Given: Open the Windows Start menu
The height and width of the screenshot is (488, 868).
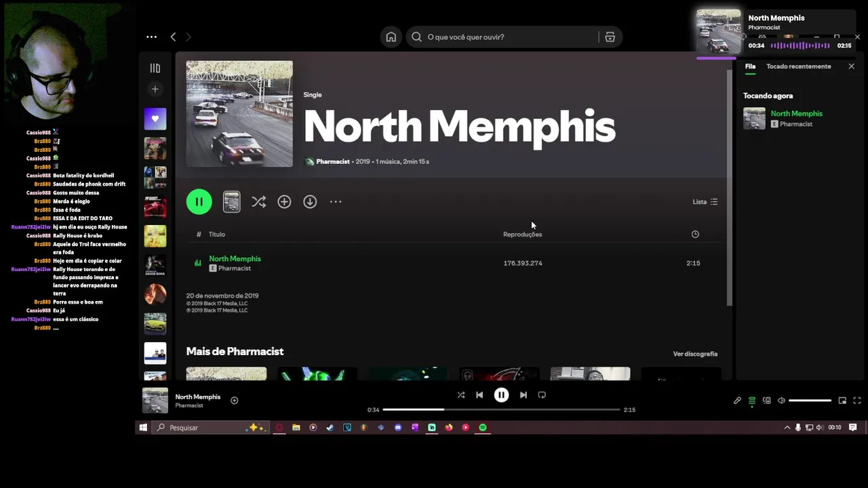Looking at the screenshot, I should [x=143, y=428].
